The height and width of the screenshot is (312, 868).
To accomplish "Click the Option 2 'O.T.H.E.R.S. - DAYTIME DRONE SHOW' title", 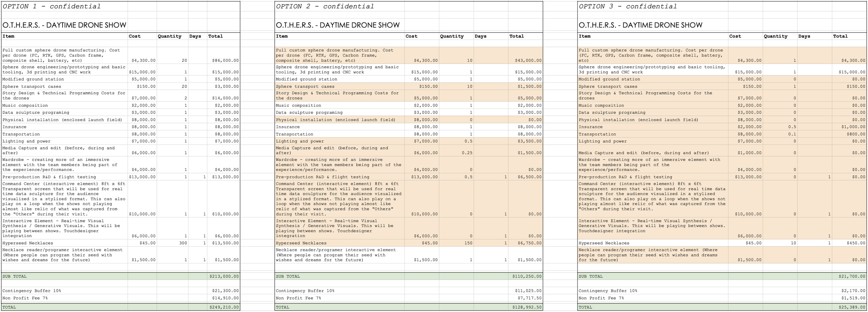I will pos(338,25).
